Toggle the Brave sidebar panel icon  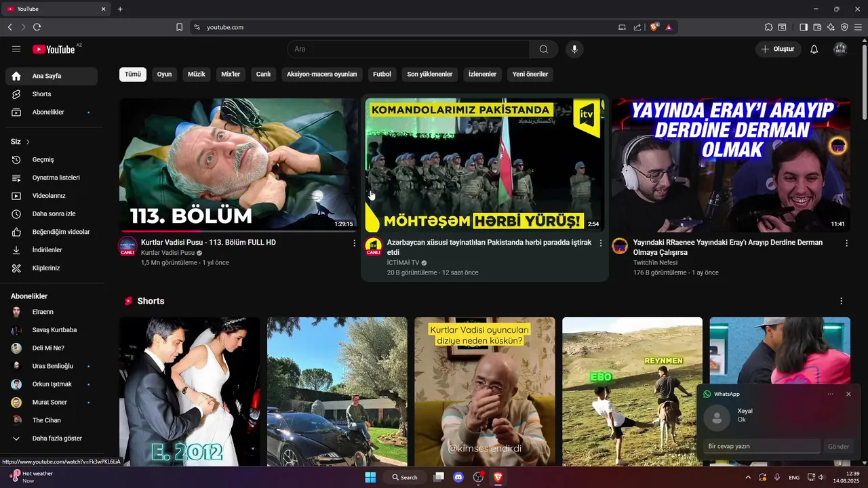(x=804, y=27)
